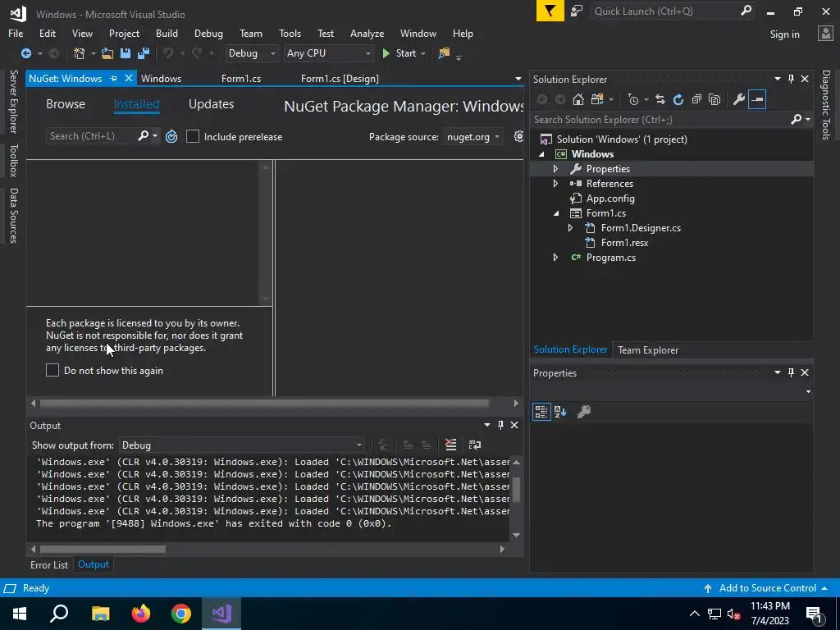
Task: Toggle Word Wrap in the Output window
Action: pos(475,445)
